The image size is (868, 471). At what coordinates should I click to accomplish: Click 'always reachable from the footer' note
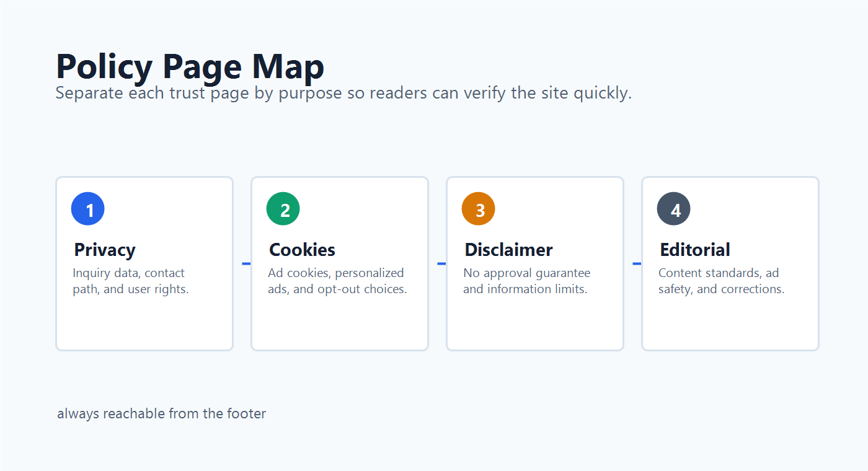[161, 413]
